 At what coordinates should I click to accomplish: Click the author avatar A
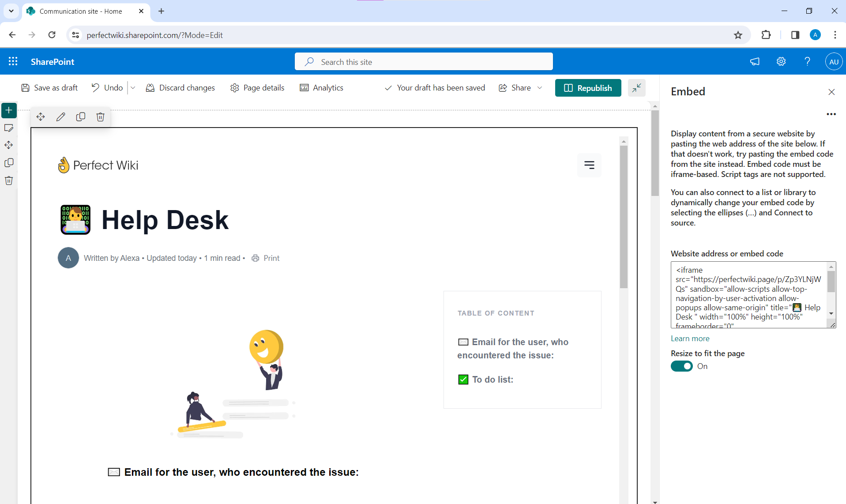[68, 258]
